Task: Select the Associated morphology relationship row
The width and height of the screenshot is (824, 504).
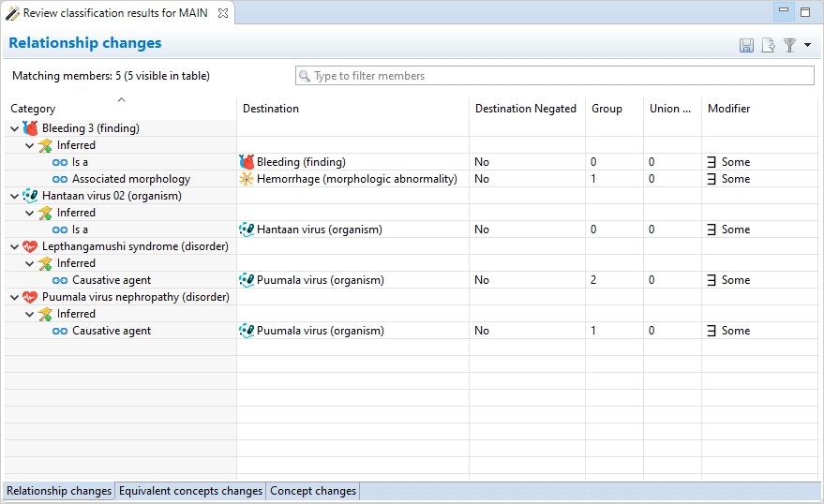Action: 130,179
